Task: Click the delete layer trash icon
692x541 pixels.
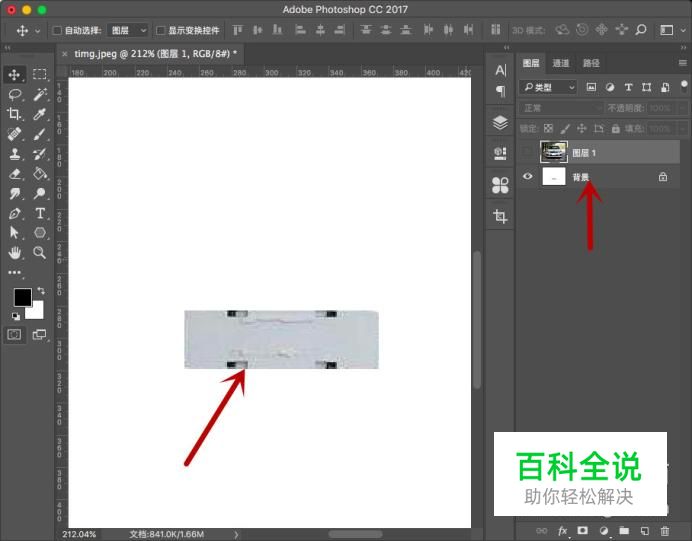Action: (x=665, y=530)
